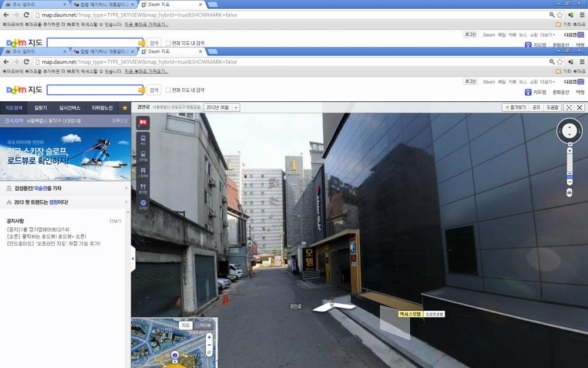588x368 pixels.
Task: Click the car icon below the zoom slider
Action: (570, 193)
